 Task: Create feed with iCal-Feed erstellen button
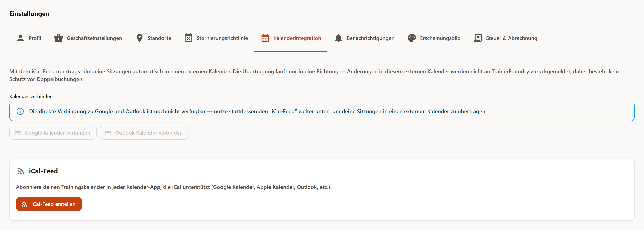pos(49,204)
